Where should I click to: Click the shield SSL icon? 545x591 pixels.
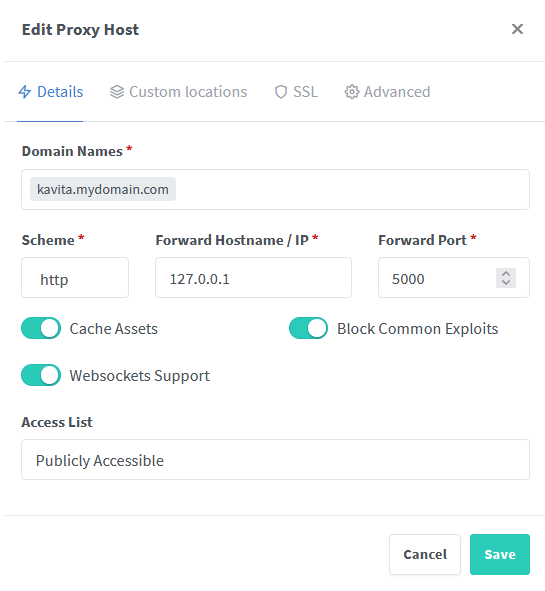tap(281, 92)
